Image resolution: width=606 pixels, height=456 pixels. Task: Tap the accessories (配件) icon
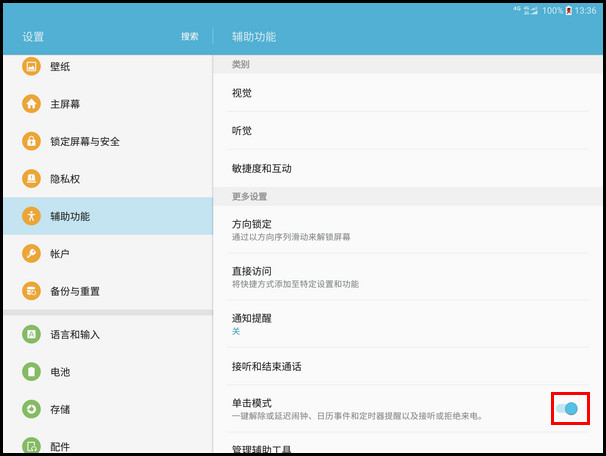[x=31, y=446]
